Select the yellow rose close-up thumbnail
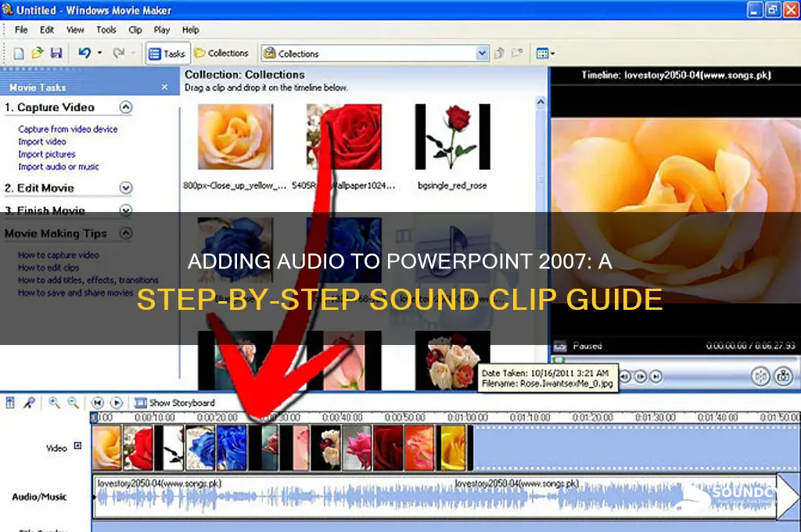The height and width of the screenshot is (532, 801). coord(235,136)
